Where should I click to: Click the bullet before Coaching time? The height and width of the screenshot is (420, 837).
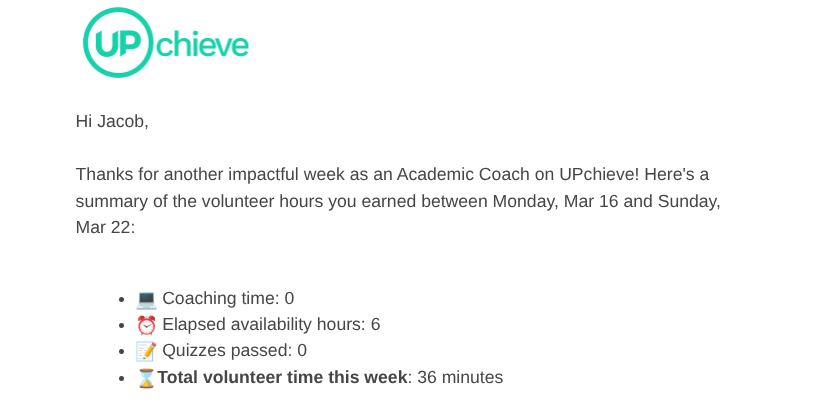coord(122,299)
